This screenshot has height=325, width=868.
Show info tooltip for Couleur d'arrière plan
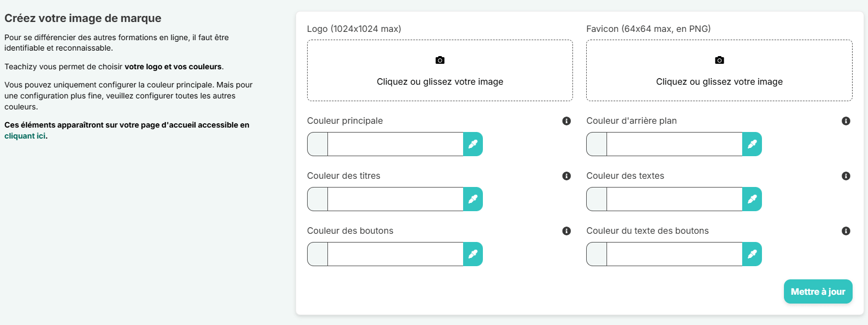[x=846, y=121]
